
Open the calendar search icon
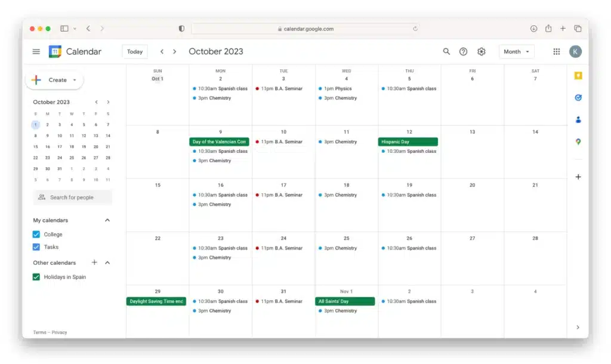coord(446,51)
